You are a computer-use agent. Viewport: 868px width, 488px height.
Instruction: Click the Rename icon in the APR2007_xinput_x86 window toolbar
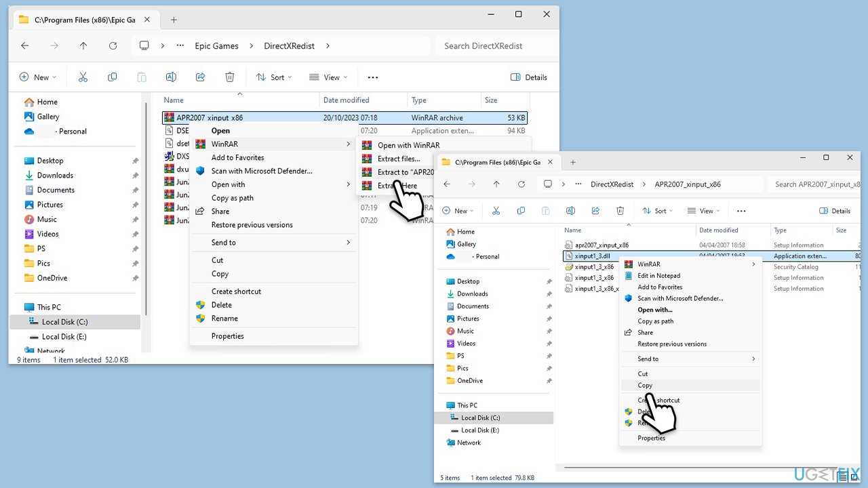coord(570,211)
